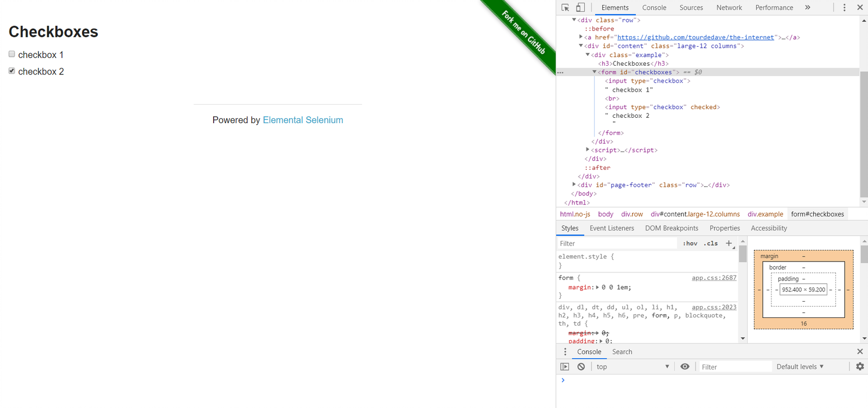Select body in the breadcrumb

point(605,214)
